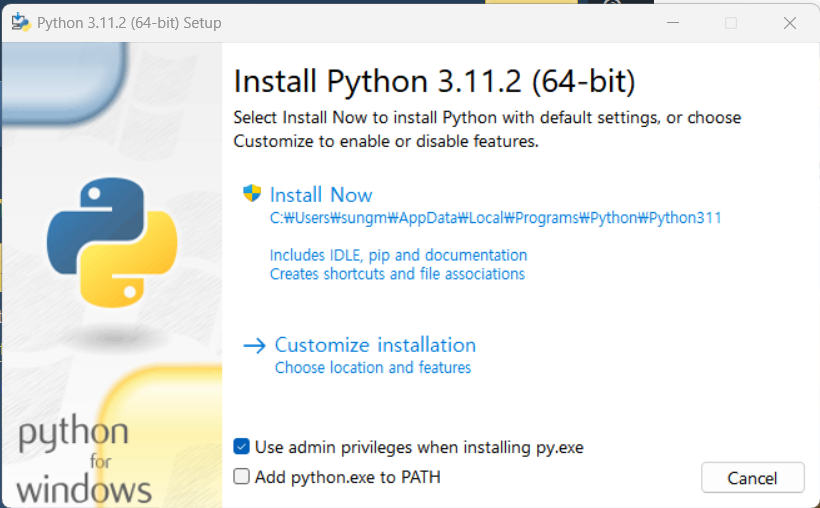Click 'Choose location and features' subtitle
This screenshot has height=508, width=820.
(373, 368)
